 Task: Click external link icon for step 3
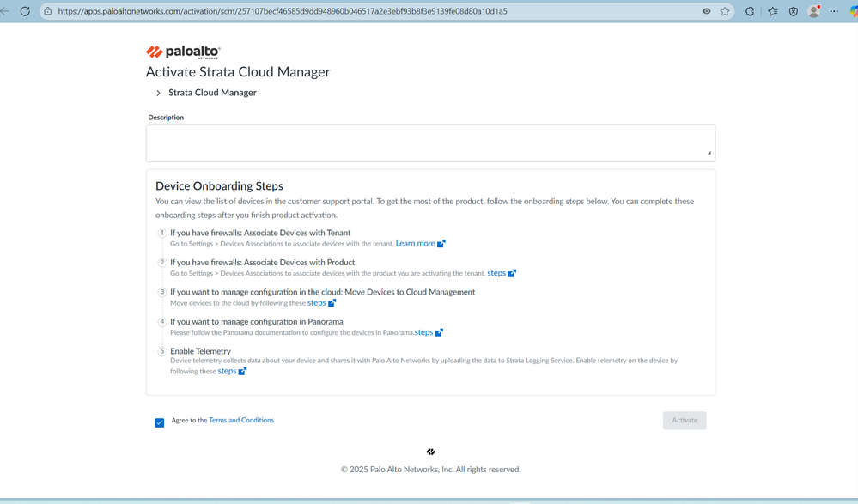[332, 302]
